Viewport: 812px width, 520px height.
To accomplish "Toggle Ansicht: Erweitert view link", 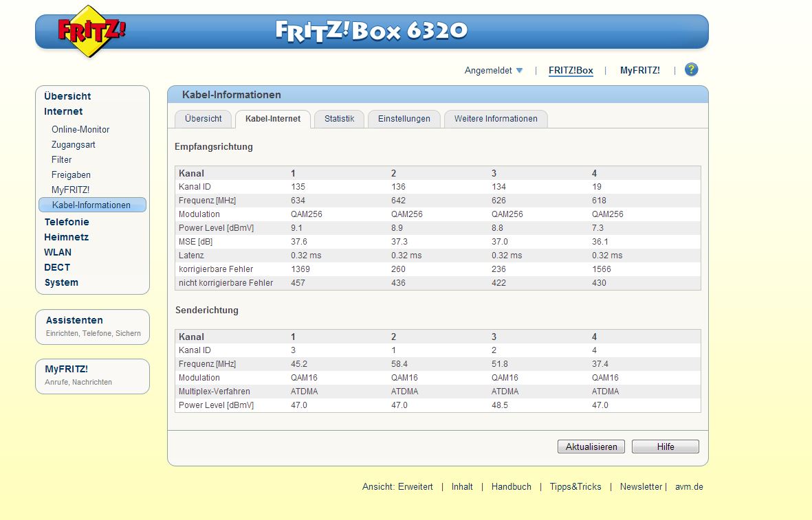I will tap(397, 487).
